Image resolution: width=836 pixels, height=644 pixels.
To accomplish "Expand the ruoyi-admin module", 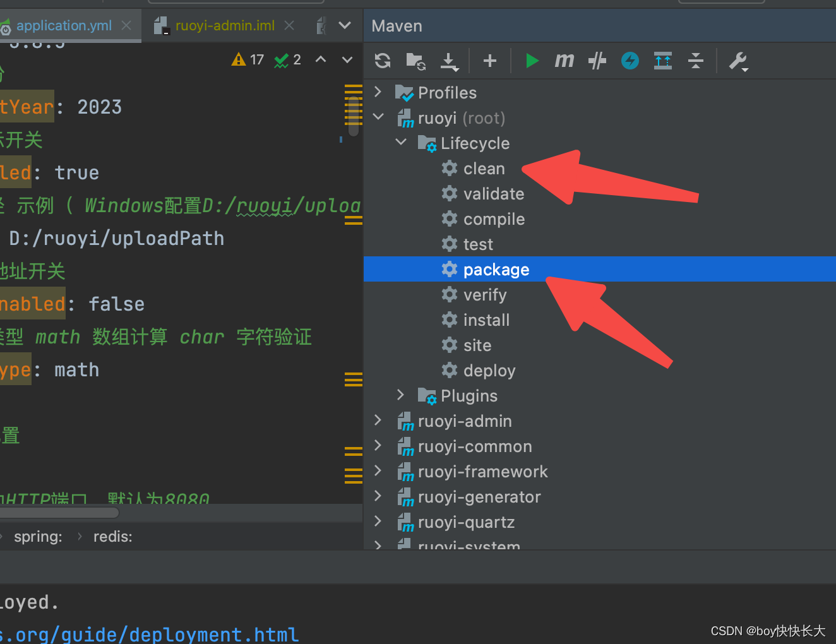I will coord(378,420).
